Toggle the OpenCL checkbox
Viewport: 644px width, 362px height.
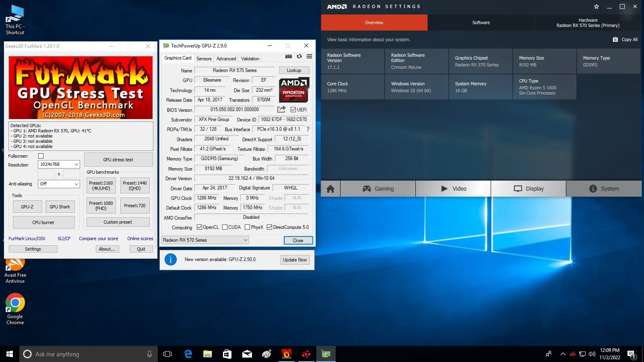click(199, 227)
